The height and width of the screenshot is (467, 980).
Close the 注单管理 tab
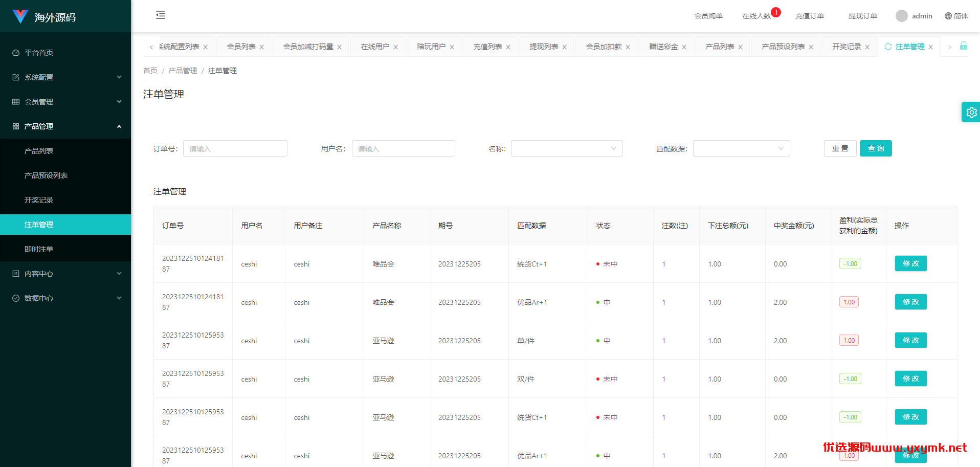click(x=931, y=47)
